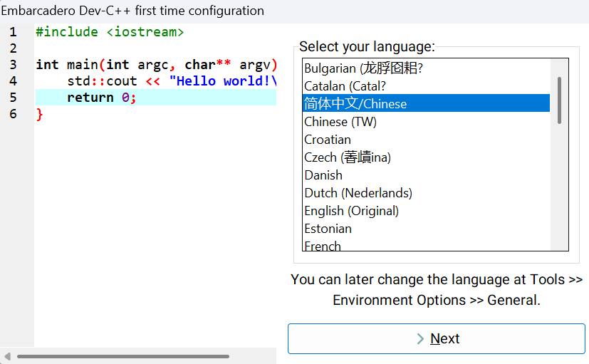
Task: Click line number 2 in the gutter
Action: pyautogui.click(x=13, y=48)
